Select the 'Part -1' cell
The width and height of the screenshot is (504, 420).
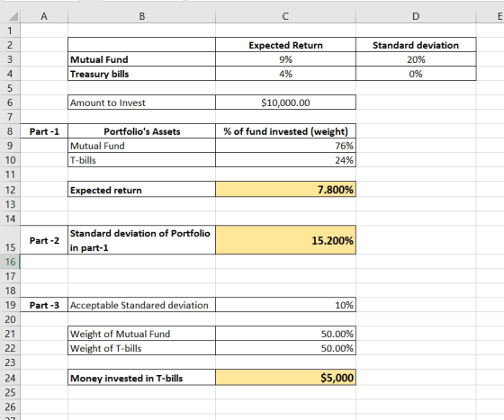pos(44,131)
